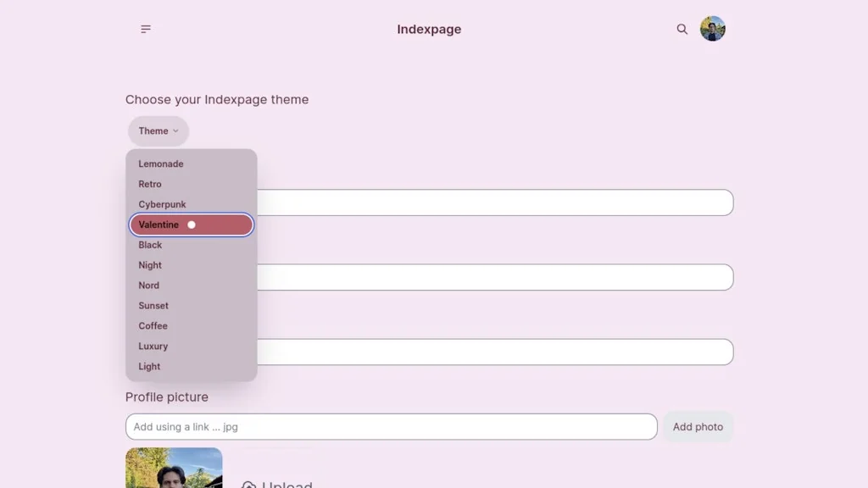Click the search icon
The height and width of the screenshot is (488, 868).
pos(682,29)
